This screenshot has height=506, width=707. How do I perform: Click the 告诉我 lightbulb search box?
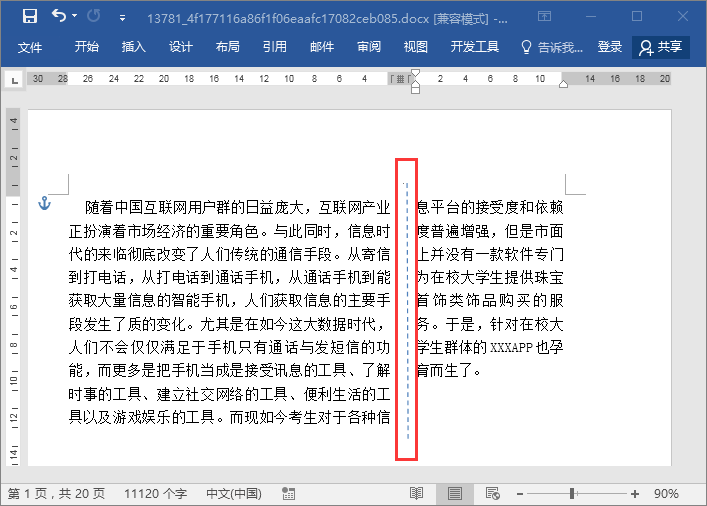[551, 47]
